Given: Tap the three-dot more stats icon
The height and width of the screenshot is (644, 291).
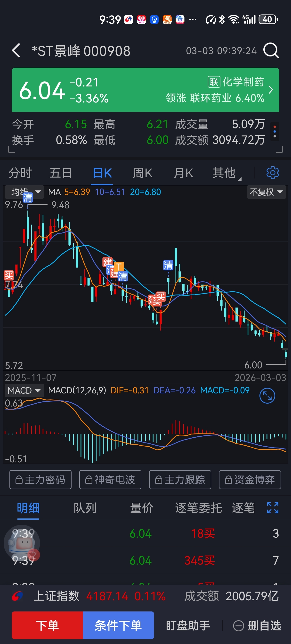Looking at the screenshot, I should pyautogui.click(x=275, y=132).
